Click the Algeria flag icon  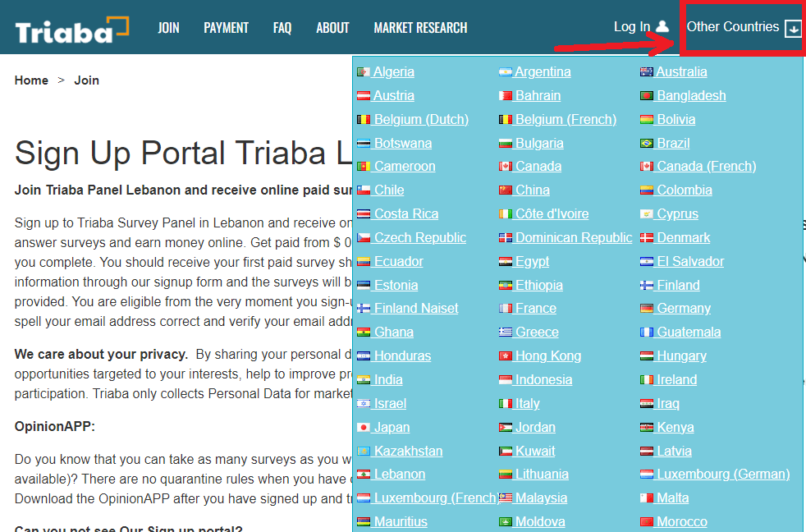364,72
